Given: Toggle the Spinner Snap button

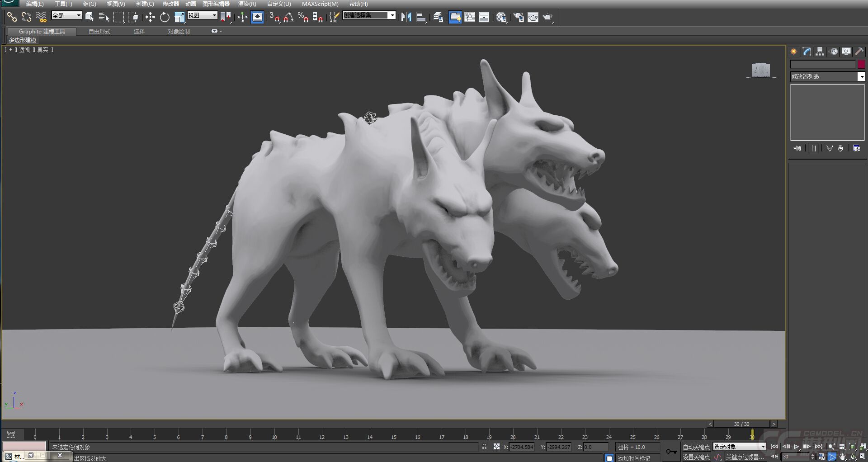Looking at the screenshot, I should click(318, 17).
